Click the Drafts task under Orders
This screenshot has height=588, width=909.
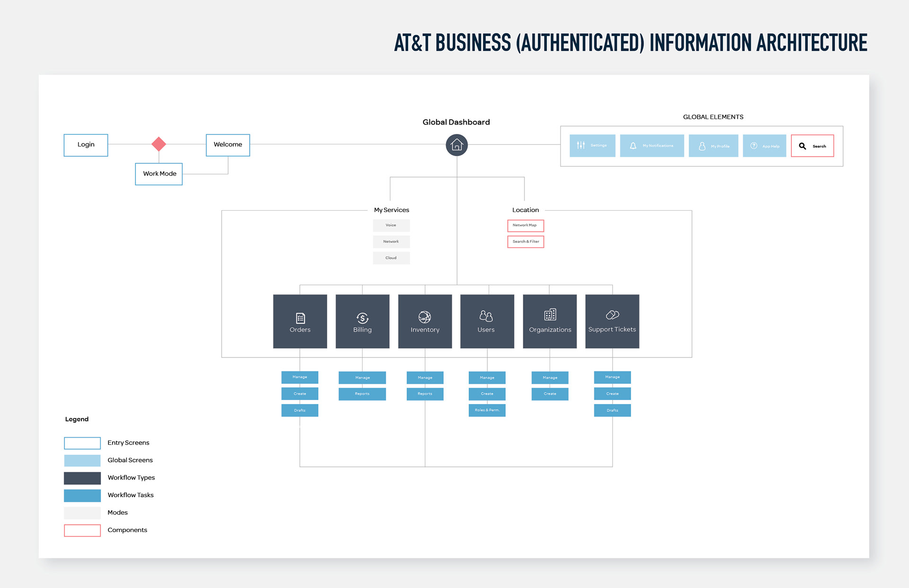coord(300,410)
